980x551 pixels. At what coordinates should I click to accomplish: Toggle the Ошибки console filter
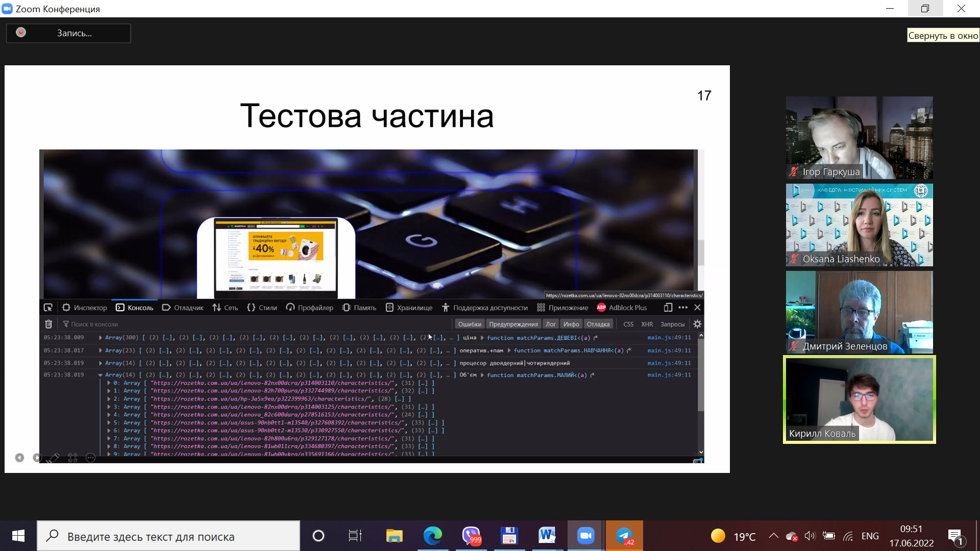pos(469,324)
